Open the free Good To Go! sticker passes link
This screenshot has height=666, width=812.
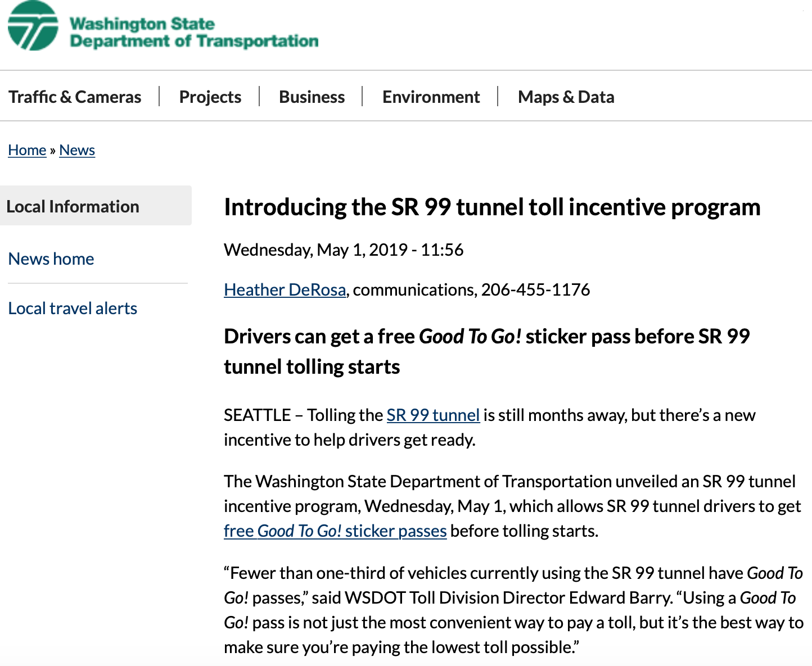click(335, 531)
